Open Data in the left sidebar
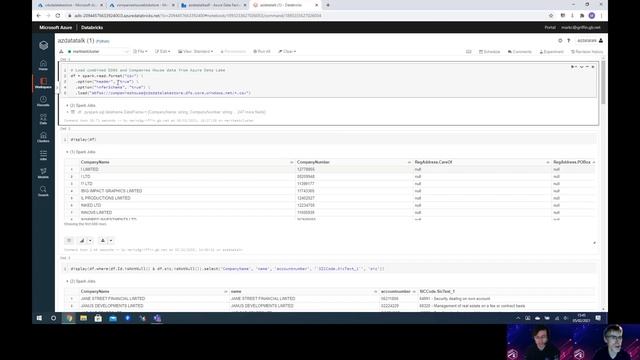The height and width of the screenshot is (360, 640). (x=43, y=119)
